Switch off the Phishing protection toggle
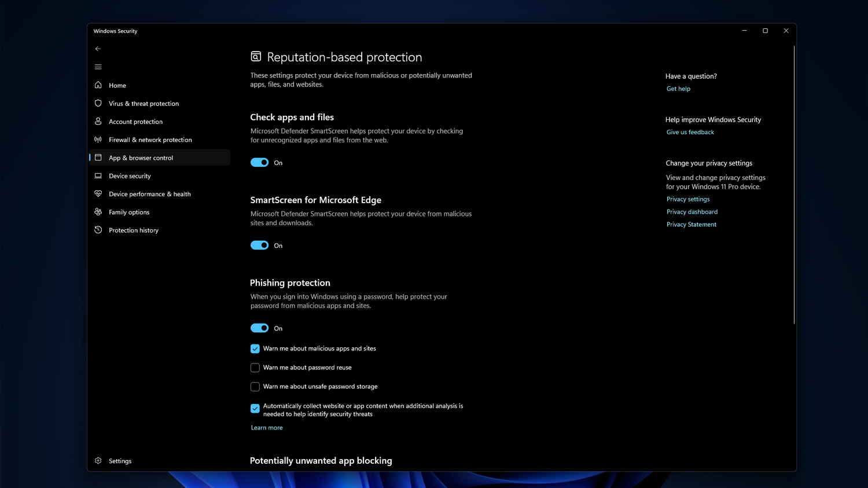Screen dimensions: 868x488 tap(259, 328)
